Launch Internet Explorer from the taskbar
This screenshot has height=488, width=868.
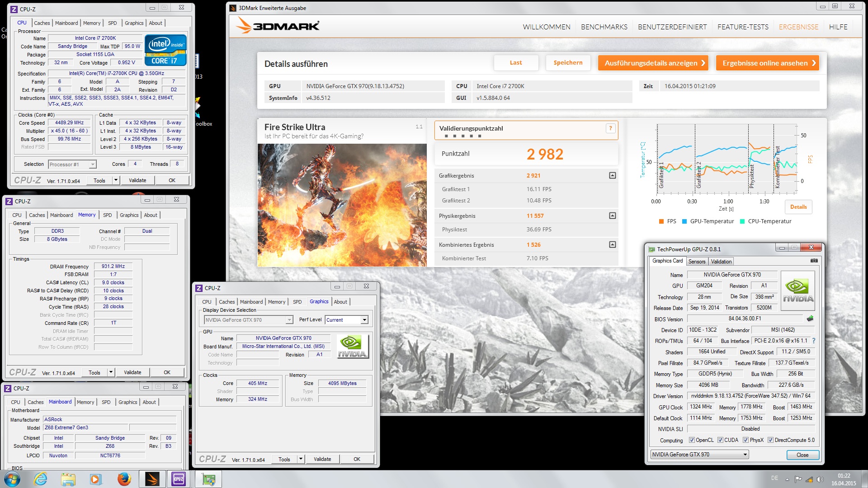(40, 479)
